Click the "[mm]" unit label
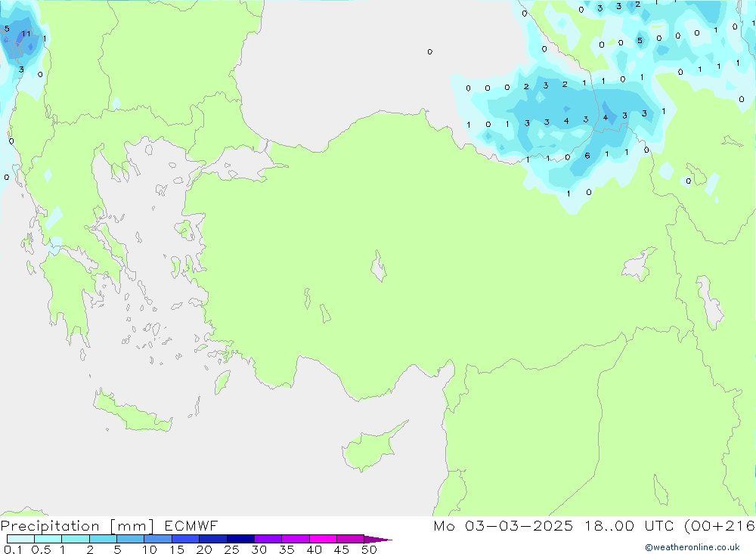 [x=132, y=526]
